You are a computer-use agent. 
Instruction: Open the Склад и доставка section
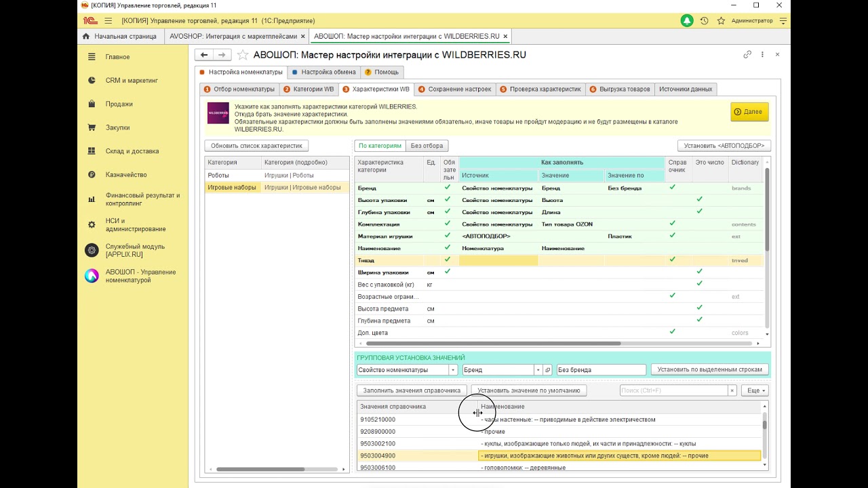[x=133, y=151]
